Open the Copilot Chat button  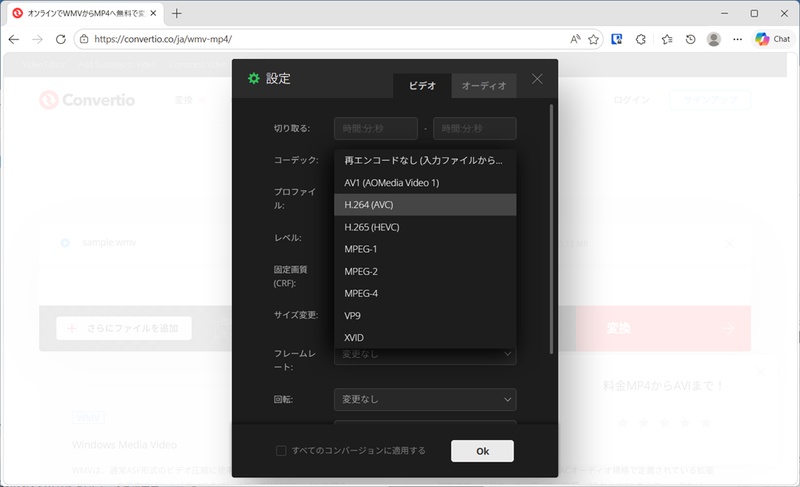(x=773, y=39)
